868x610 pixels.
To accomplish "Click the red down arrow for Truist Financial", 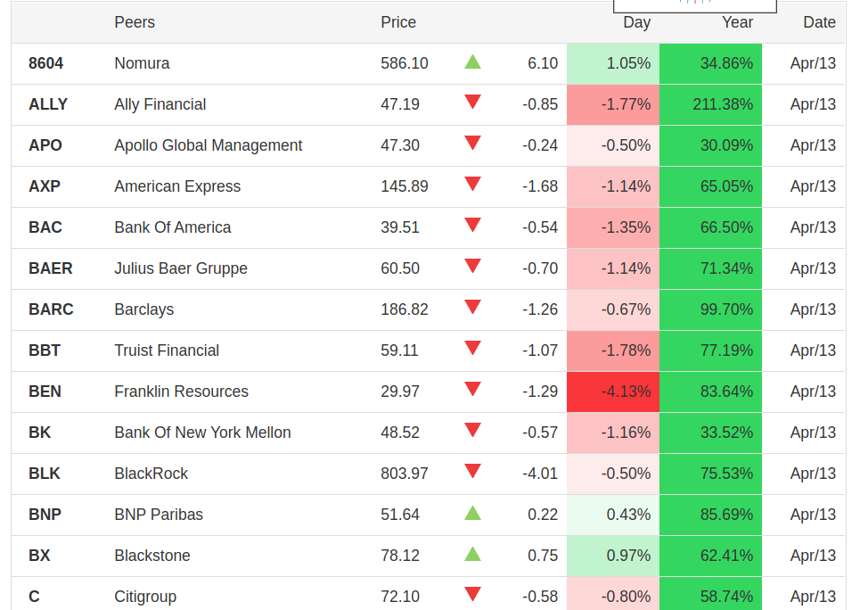I will [x=472, y=348].
